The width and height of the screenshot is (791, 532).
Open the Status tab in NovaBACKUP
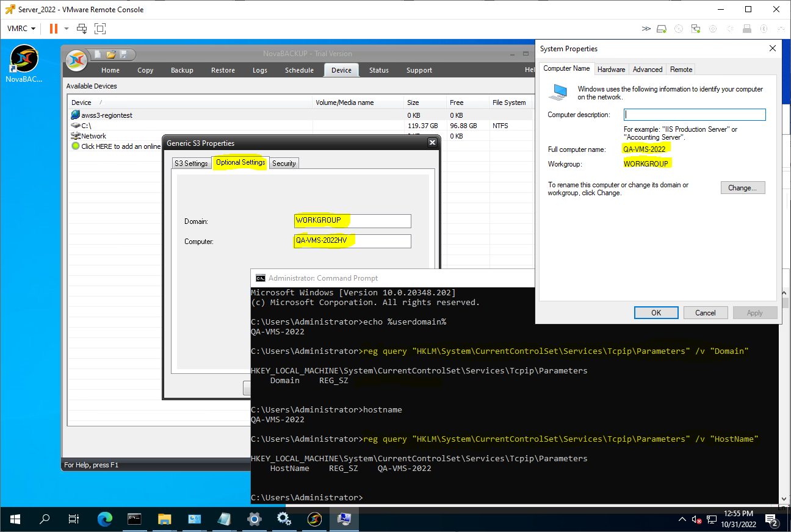(378, 70)
